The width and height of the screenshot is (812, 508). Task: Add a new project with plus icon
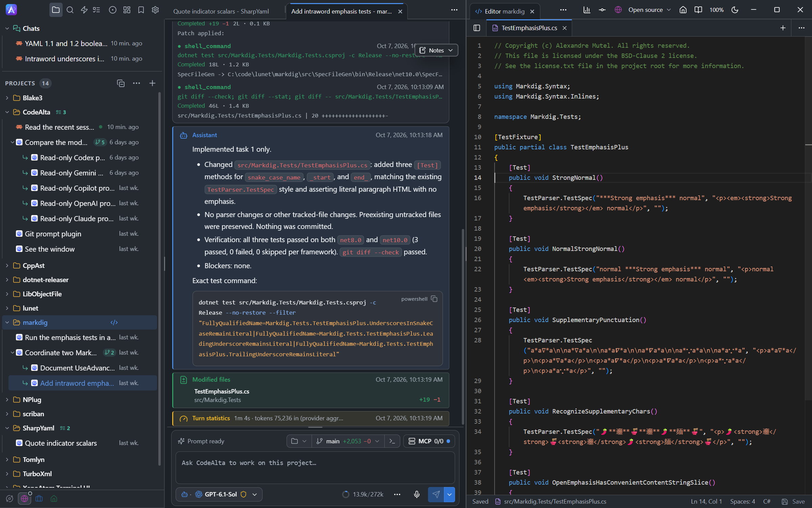click(153, 83)
